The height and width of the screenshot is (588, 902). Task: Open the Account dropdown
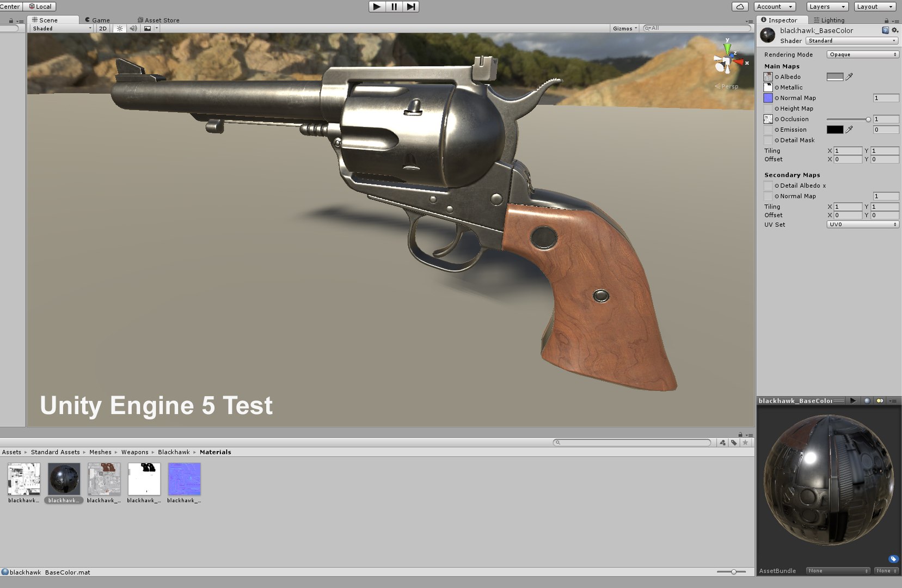775,7
